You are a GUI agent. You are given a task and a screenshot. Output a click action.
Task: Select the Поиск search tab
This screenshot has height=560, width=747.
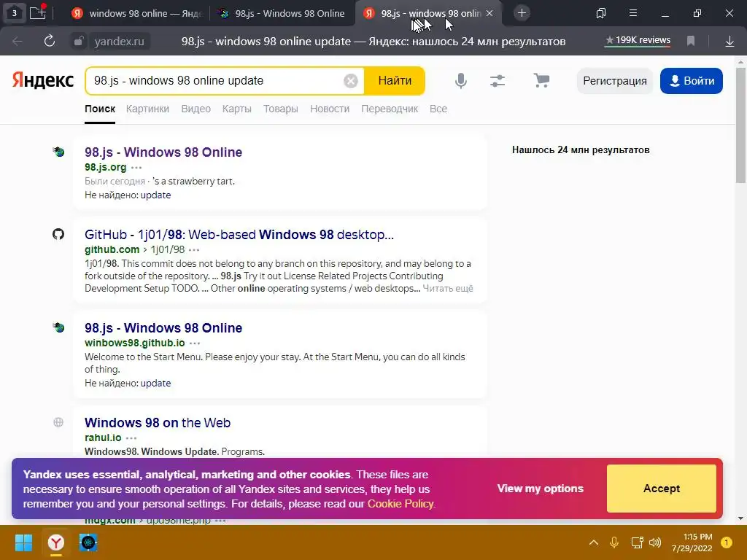tap(100, 109)
